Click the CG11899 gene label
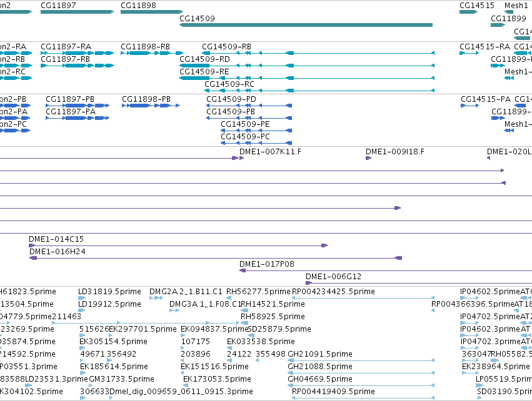Image resolution: width=532 pixels, height=401 pixels. [508, 18]
